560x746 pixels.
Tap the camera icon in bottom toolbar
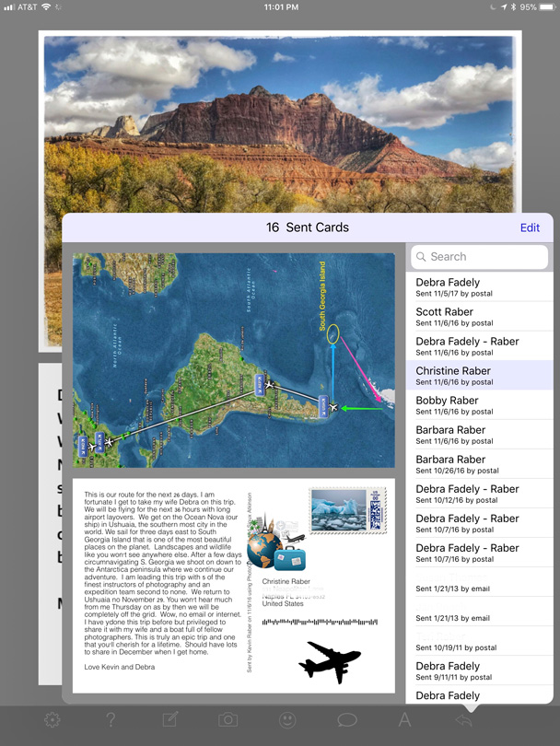point(228,719)
